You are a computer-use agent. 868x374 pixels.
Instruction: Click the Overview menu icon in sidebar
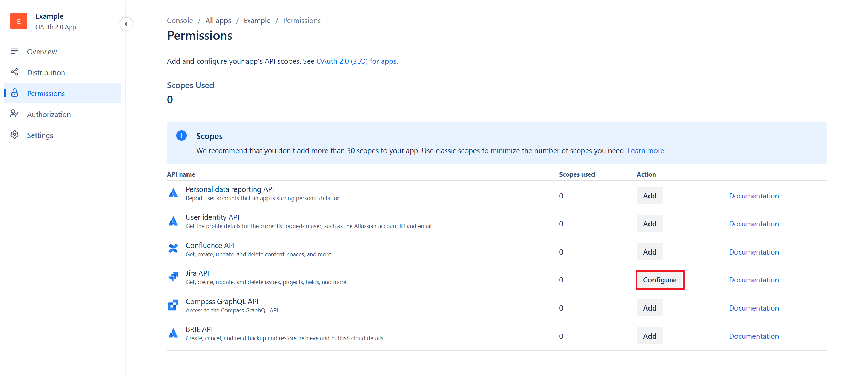click(15, 51)
